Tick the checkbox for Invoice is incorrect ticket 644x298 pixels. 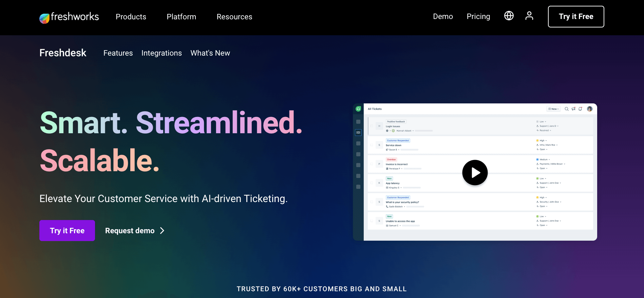[372, 164]
